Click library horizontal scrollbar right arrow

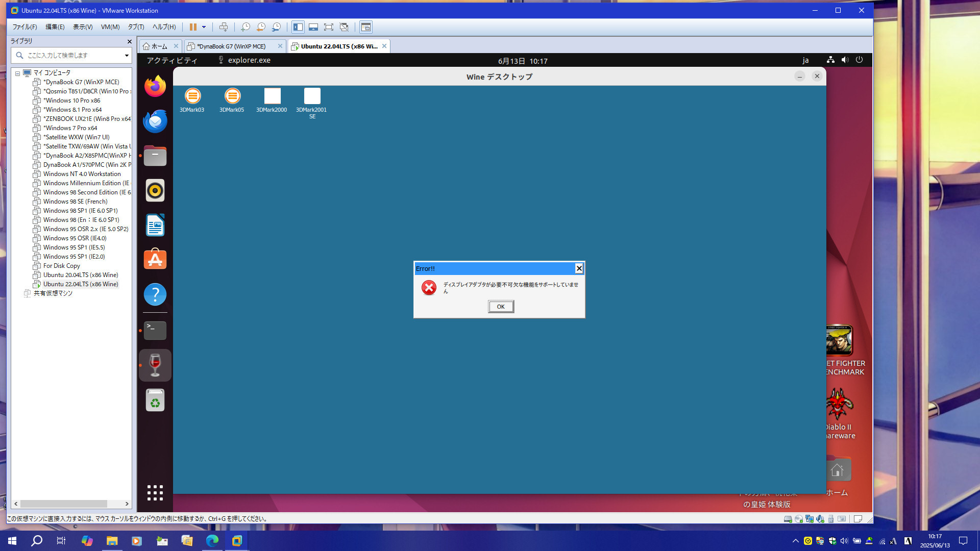coord(127,504)
